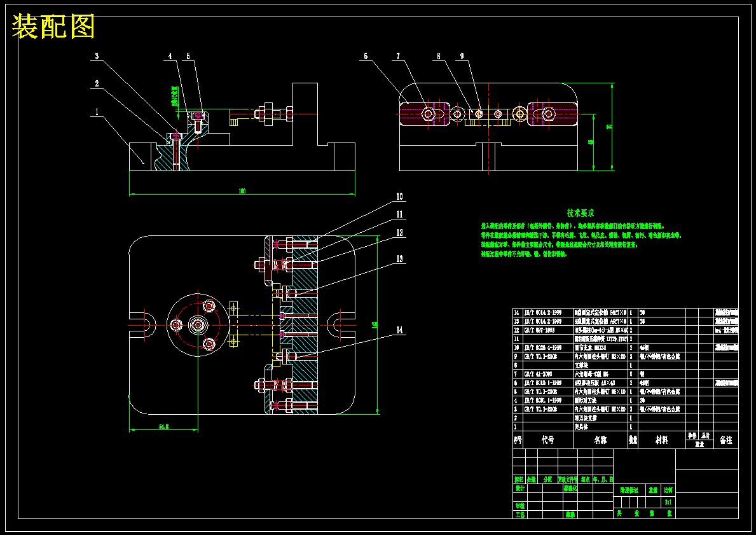Viewport: 756px width, 535px height.
Task: Click the green 70 height dimension text
Action: click(x=608, y=127)
